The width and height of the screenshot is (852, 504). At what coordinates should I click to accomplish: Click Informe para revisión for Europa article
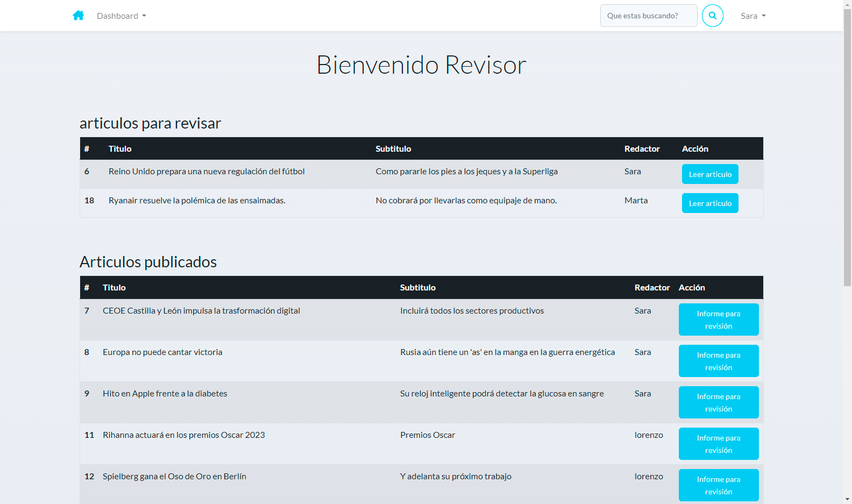pos(718,361)
